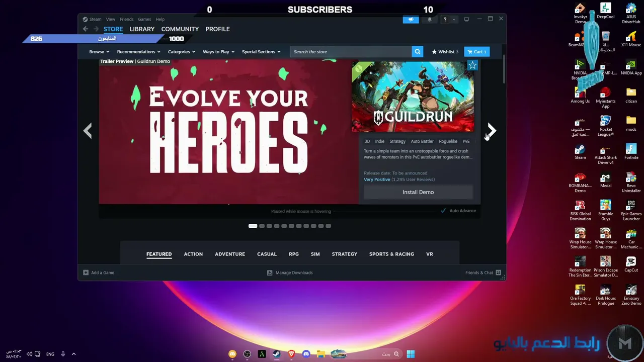Click Add a Game
Screen dimensions: 644x362
[99, 273]
